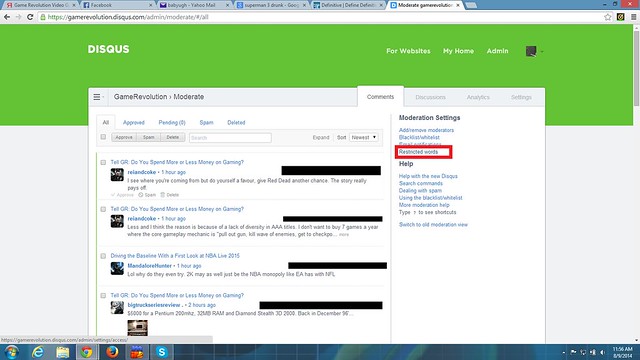Launch Internet Explorer from the taskbar
Image resolution: width=640 pixels, height=360 pixels.
click(x=38, y=352)
